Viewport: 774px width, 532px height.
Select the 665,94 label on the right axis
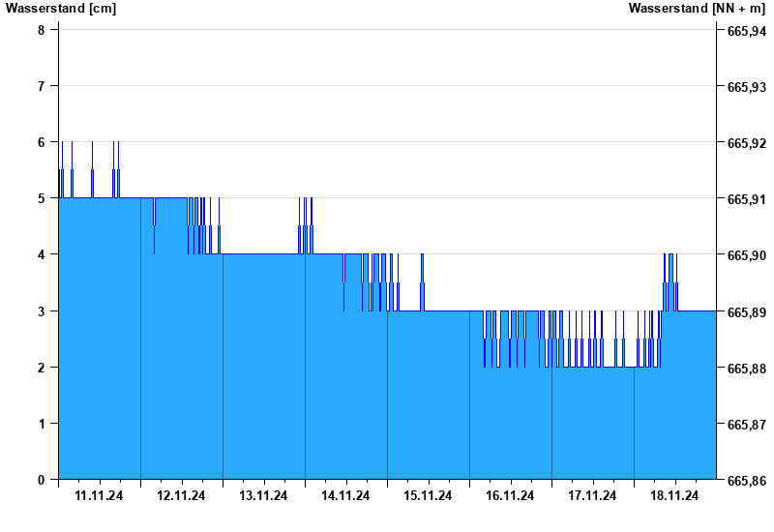pos(746,31)
